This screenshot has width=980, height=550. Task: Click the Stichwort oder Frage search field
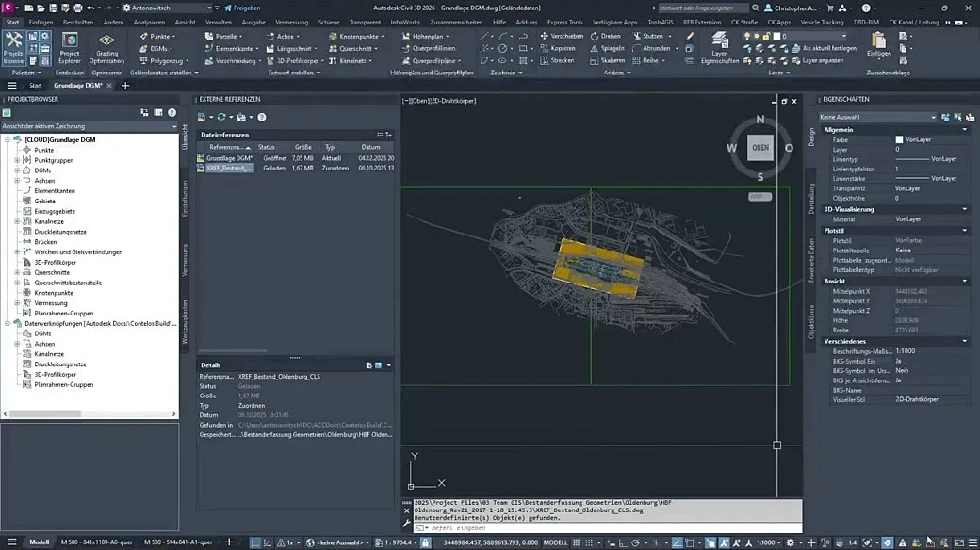pos(703,8)
